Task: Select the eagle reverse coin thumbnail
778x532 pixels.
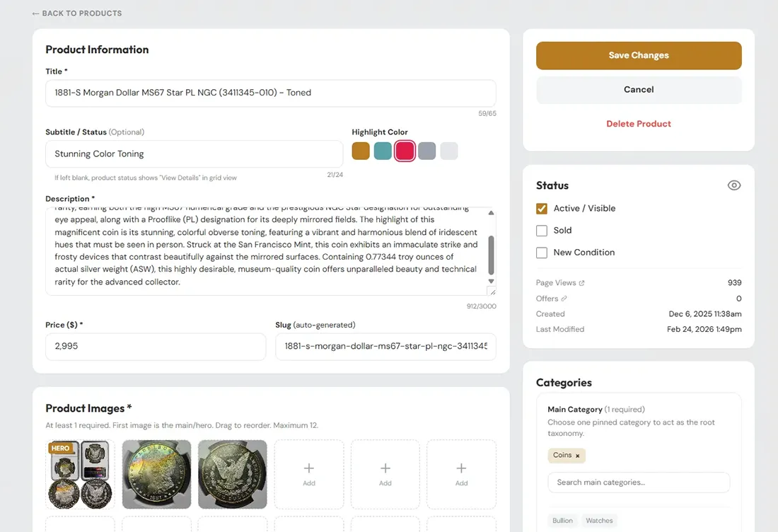Action: 233,475
